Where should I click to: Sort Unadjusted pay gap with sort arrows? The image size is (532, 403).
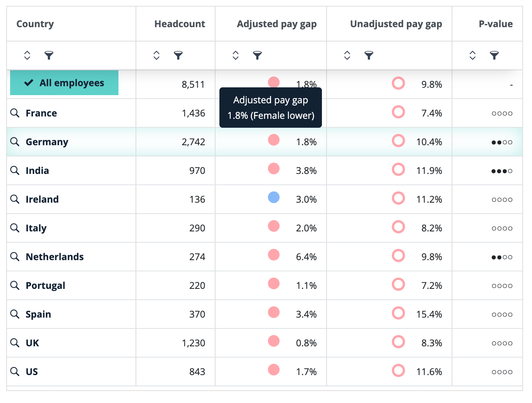click(x=347, y=56)
